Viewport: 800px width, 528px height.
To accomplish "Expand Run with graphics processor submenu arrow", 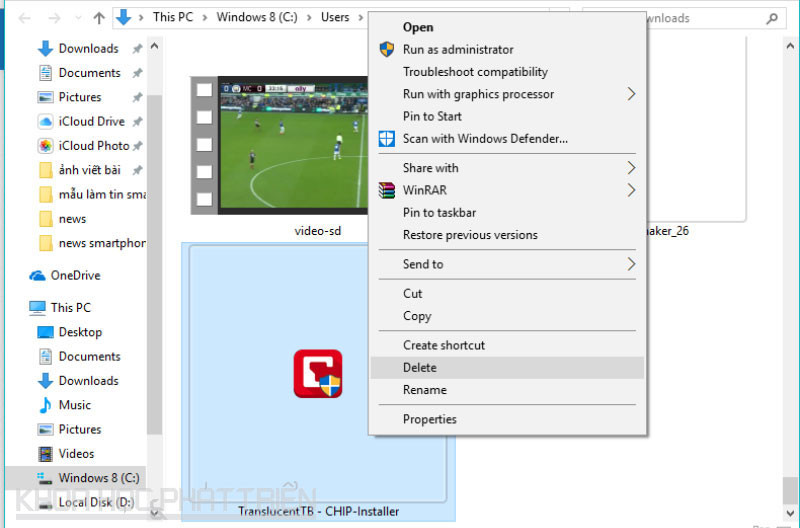I will (x=631, y=94).
